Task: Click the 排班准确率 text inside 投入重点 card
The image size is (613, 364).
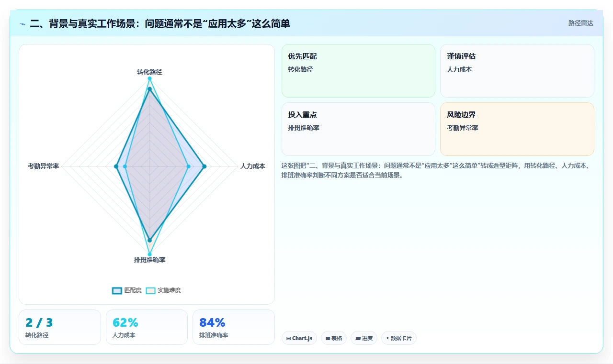Action: [x=304, y=128]
